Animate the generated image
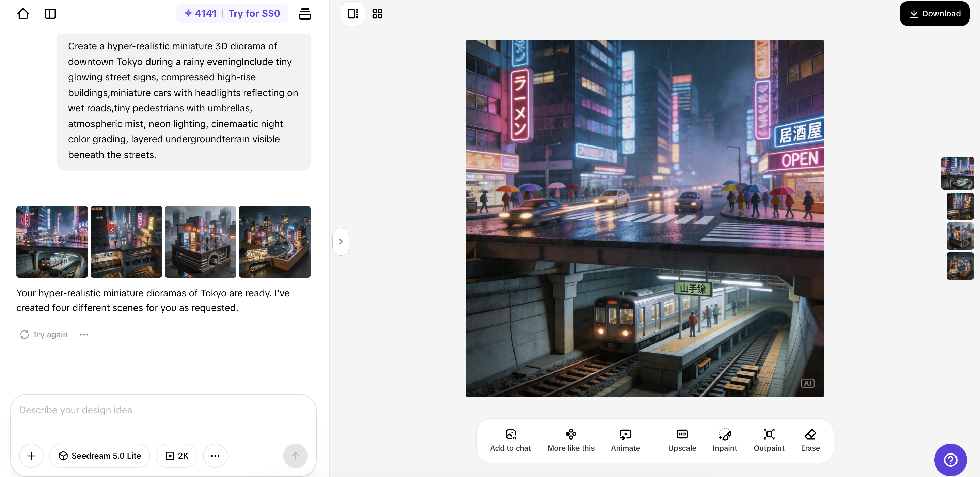 (625, 440)
